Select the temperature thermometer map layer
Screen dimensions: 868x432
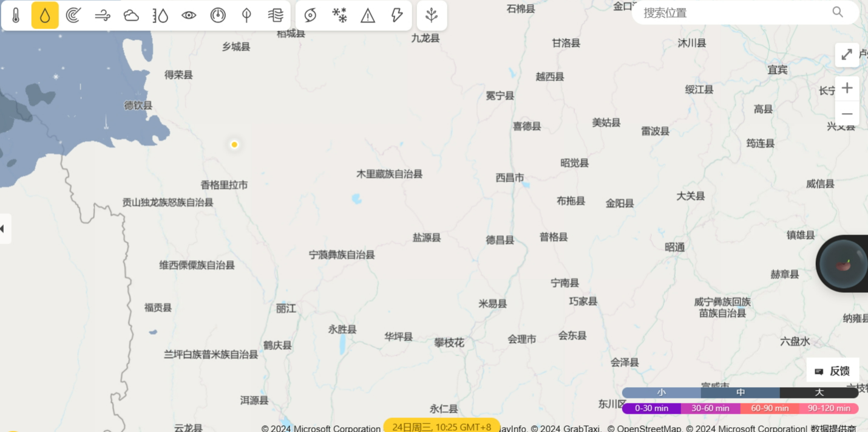(16, 15)
